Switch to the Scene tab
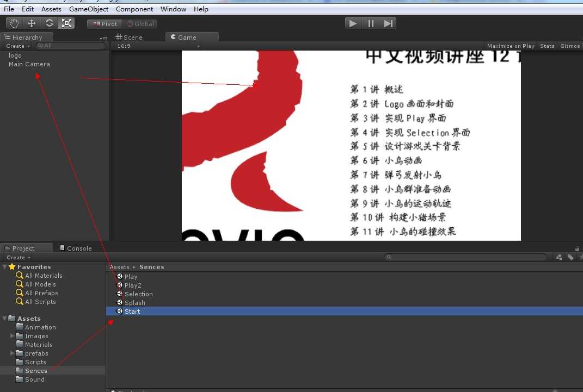Viewport: 583px width, 392px height. [129, 37]
